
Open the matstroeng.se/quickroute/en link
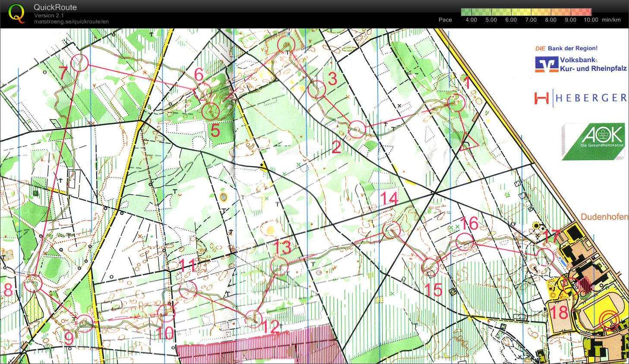click(71, 22)
